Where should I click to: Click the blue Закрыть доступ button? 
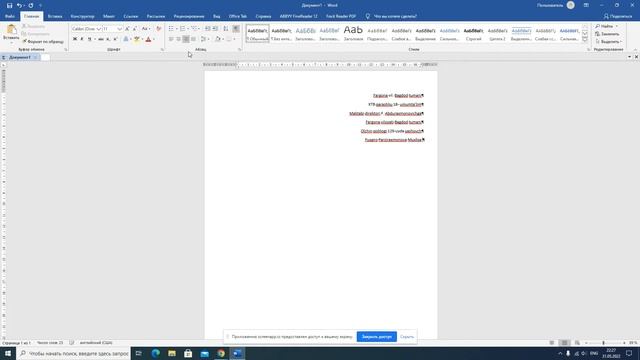(376, 337)
